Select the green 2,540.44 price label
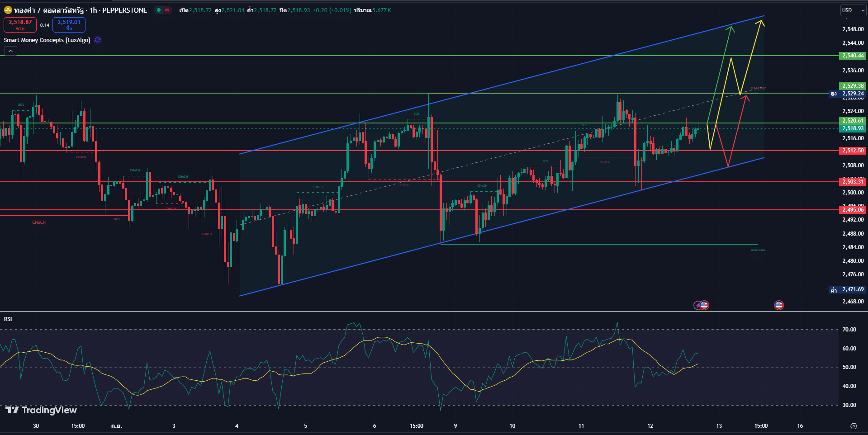Screen dimensions: 868x435 click(853, 56)
